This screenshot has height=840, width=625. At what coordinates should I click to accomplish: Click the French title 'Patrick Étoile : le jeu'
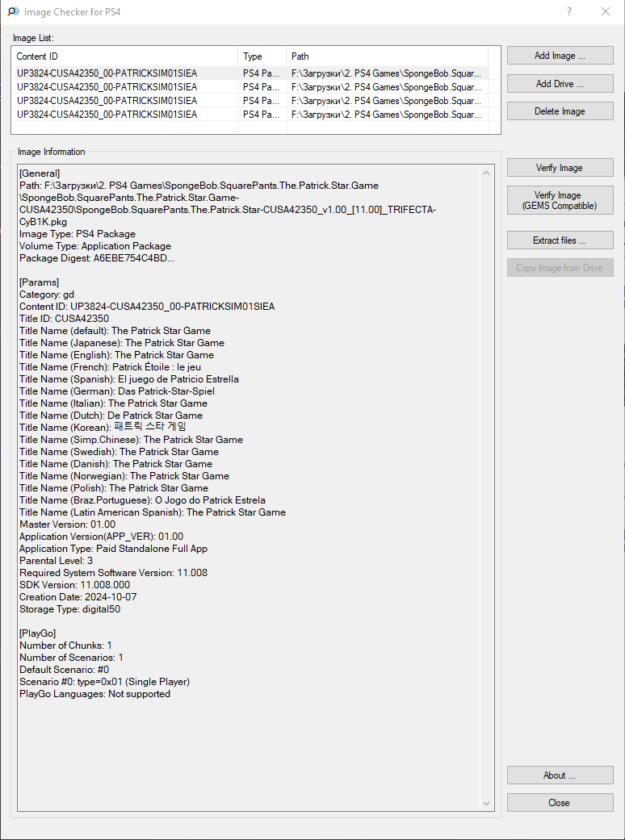click(x=157, y=367)
